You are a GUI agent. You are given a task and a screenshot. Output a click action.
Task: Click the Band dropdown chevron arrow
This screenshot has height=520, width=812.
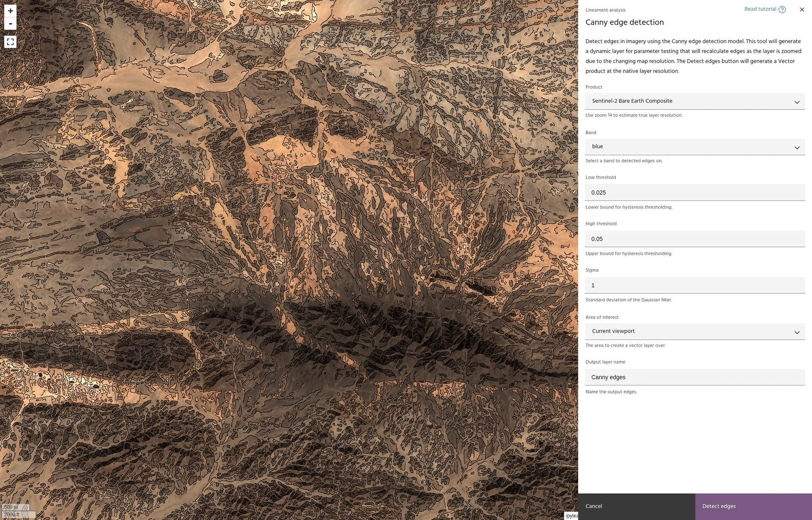797,147
